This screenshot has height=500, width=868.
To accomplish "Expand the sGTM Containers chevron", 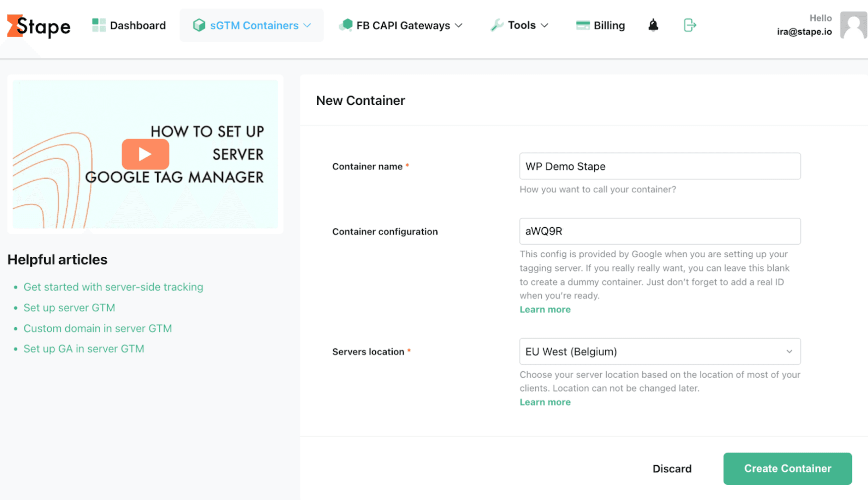I will [307, 25].
